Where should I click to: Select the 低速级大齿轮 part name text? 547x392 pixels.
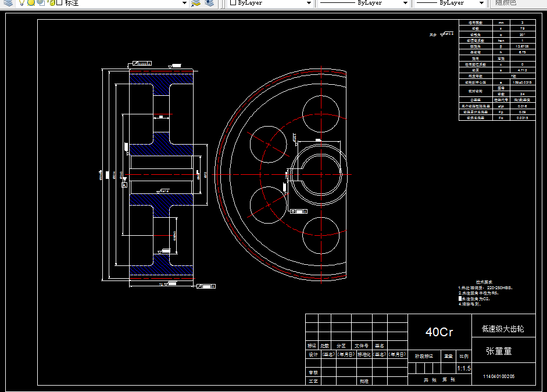(503, 329)
